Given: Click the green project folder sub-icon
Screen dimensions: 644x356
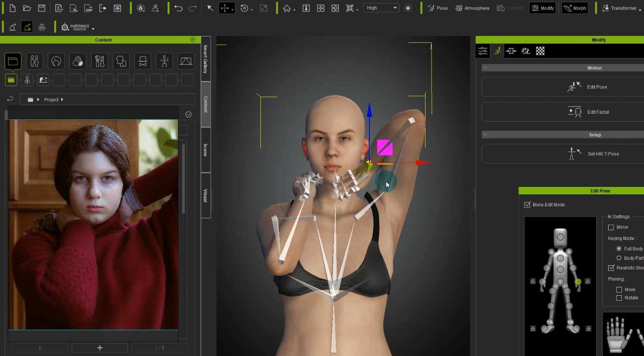Looking at the screenshot, I should (x=11, y=80).
